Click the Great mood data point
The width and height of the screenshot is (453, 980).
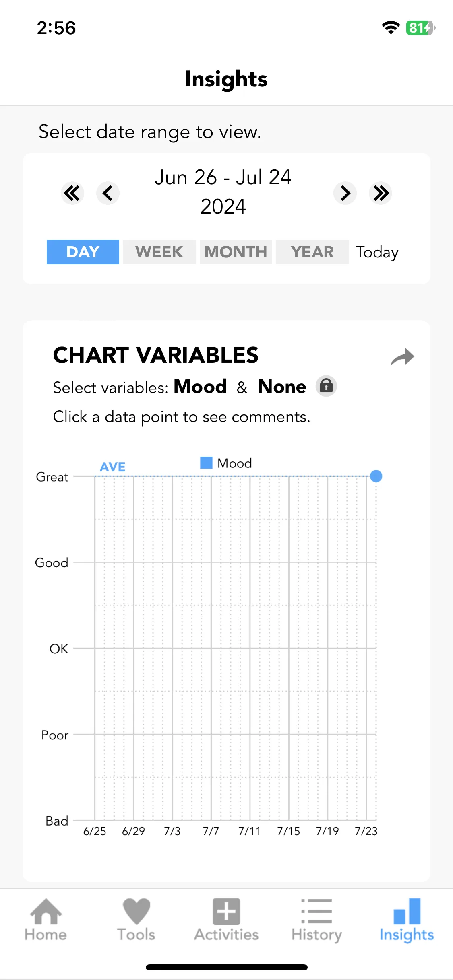click(376, 476)
